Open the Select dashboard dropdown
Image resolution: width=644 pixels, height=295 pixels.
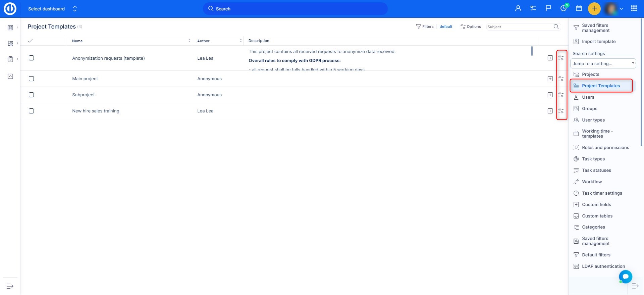coord(52,9)
